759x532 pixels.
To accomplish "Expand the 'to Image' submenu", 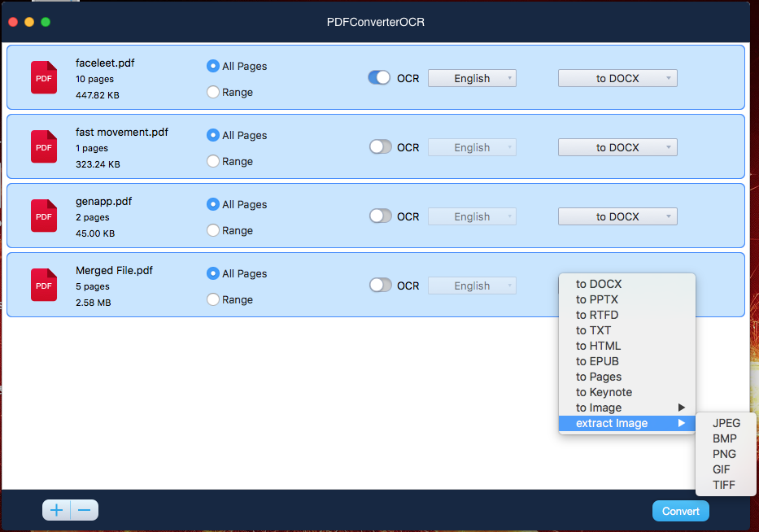I will [627, 408].
